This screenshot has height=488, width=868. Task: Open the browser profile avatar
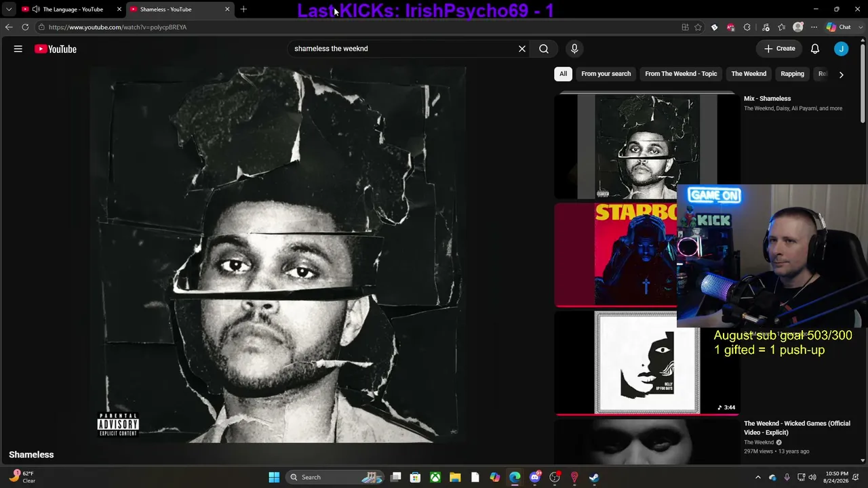point(798,27)
